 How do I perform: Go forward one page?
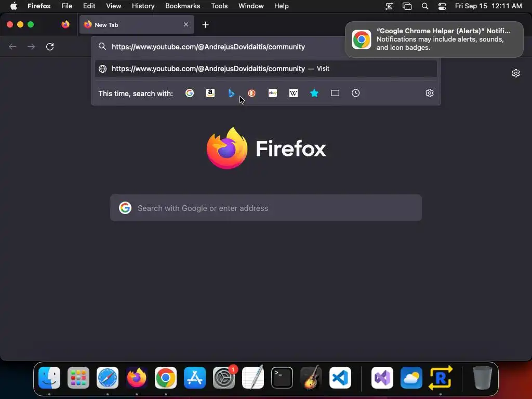coord(31,46)
